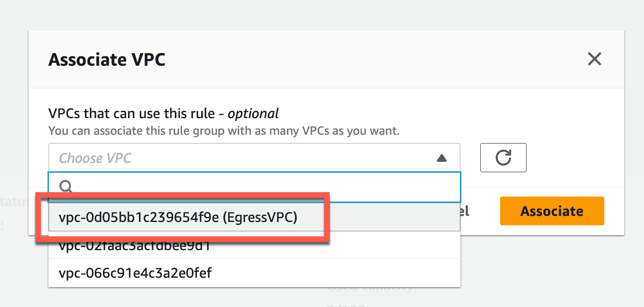
Task: Choose the partially hidden vpc-02faac3 option
Action: point(254,247)
